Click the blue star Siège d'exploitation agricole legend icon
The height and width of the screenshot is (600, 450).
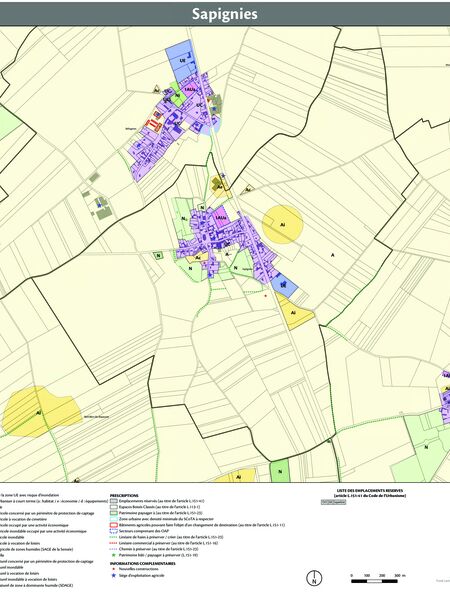pyautogui.click(x=113, y=575)
